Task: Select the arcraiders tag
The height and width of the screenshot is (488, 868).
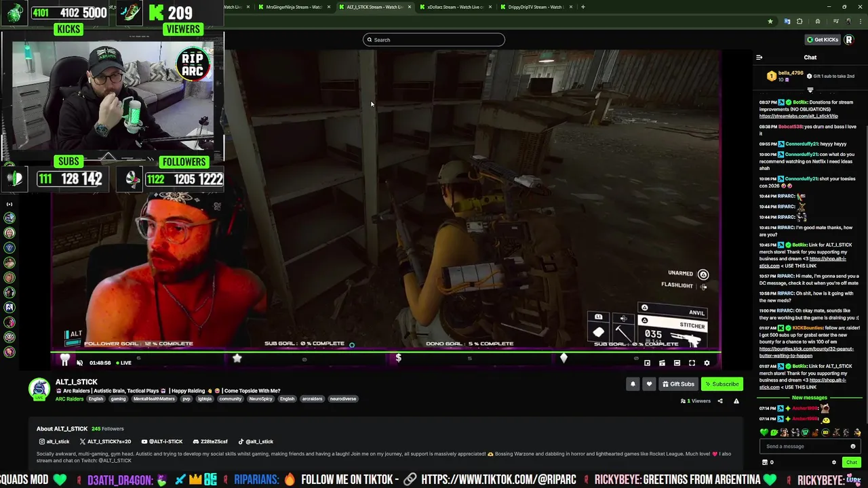Action: [312, 399]
